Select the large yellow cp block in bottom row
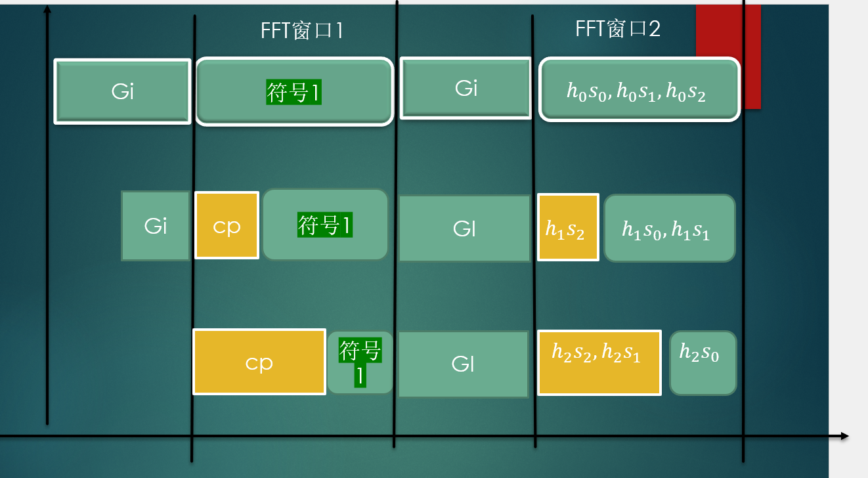Image resolution: width=868 pixels, height=478 pixels. 259,362
